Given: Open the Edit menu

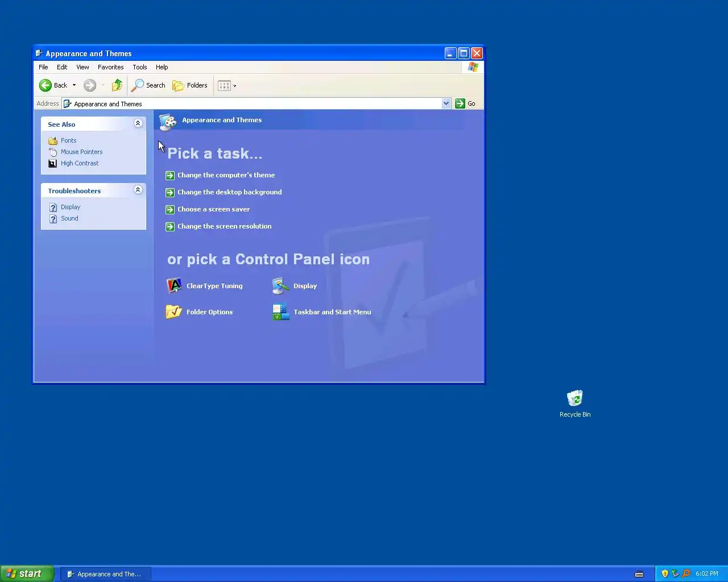Looking at the screenshot, I should pos(62,67).
